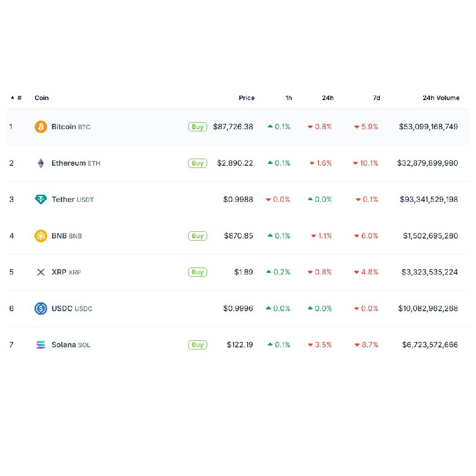Click the Solana logo icon
The width and height of the screenshot is (476, 476).
(x=41, y=345)
